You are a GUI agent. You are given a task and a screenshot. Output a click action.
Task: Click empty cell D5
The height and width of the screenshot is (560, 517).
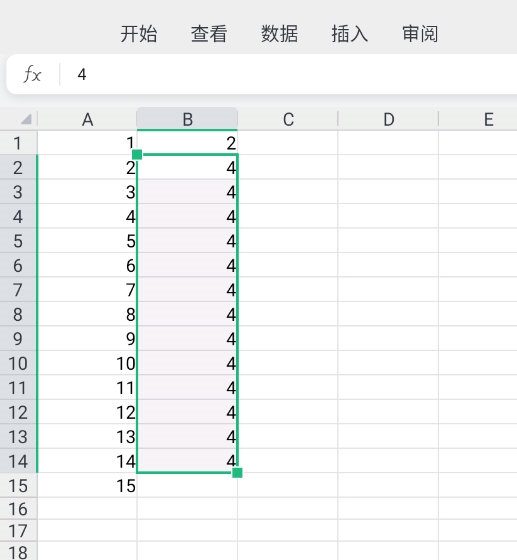tap(388, 241)
